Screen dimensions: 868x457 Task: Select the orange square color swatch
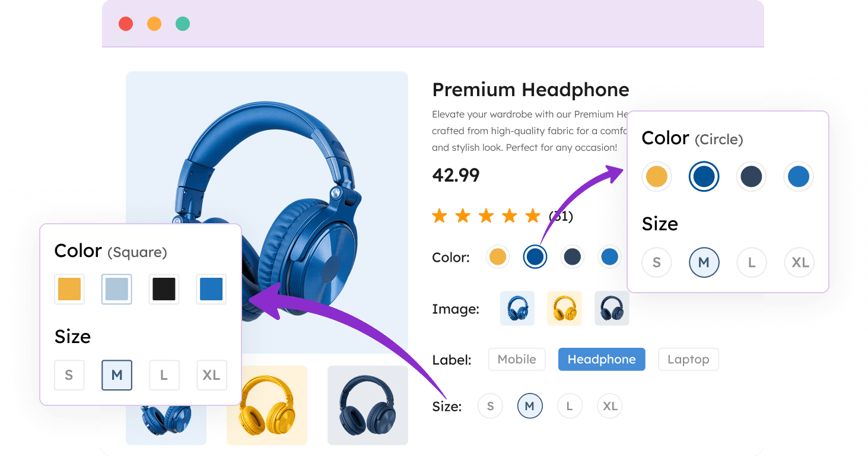pos(69,289)
